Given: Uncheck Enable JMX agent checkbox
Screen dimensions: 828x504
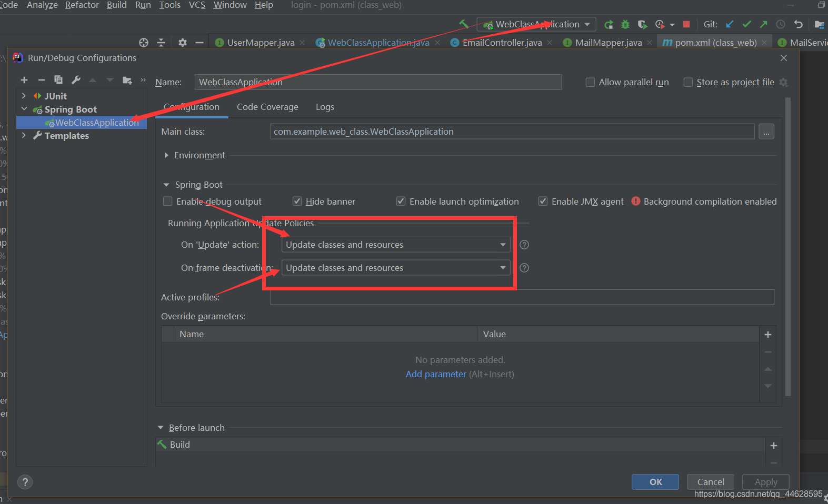Looking at the screenshot, I should pos(543,201).
